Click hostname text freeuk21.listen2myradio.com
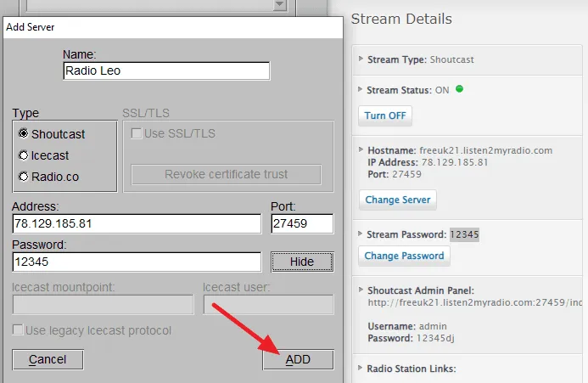This screenshot has height=383, width=588. tap(485, 150)
